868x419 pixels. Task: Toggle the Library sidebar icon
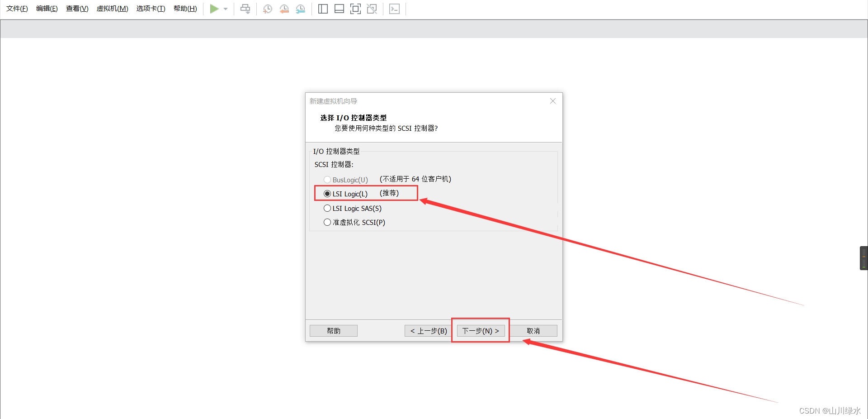pyautogui.click(x=323, y=9)
